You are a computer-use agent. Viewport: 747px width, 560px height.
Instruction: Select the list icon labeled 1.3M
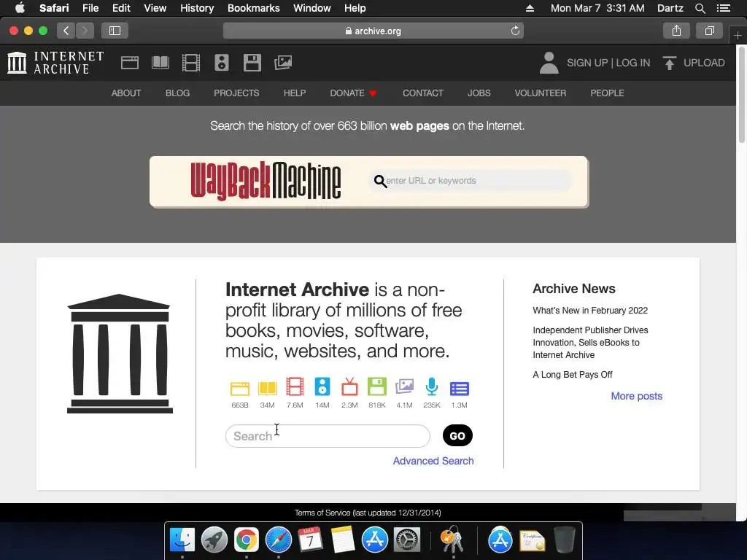pos(460,389)
